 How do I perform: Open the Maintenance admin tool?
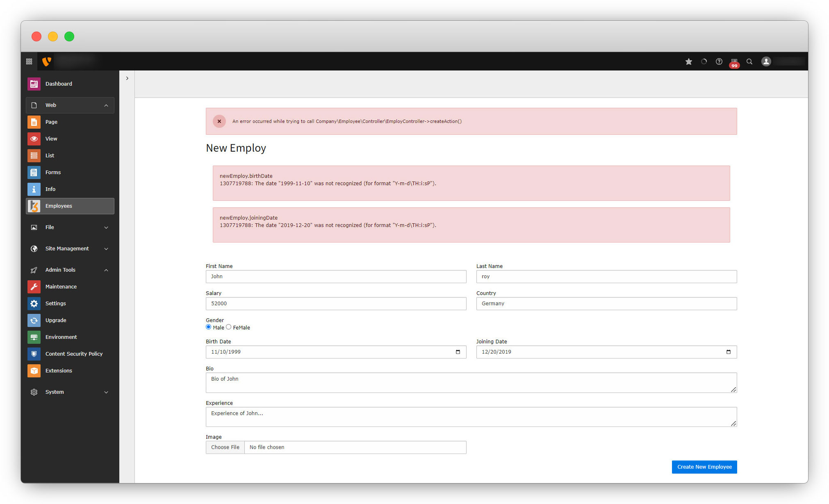61,287
